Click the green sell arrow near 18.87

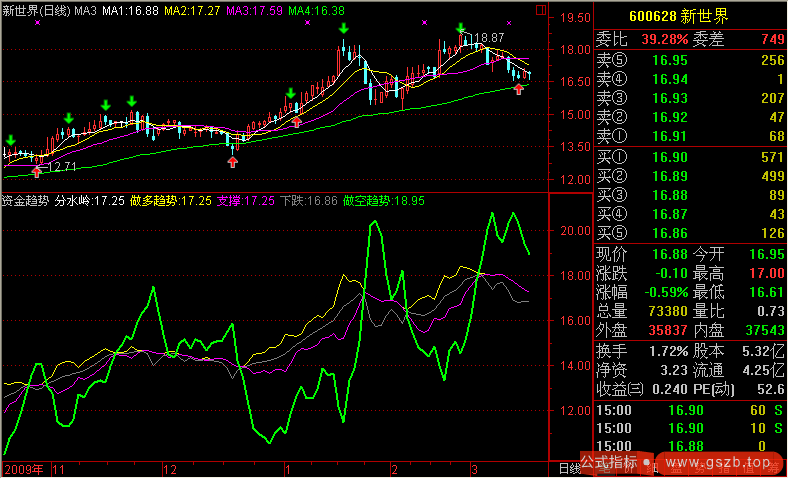(x=460, y=29)
